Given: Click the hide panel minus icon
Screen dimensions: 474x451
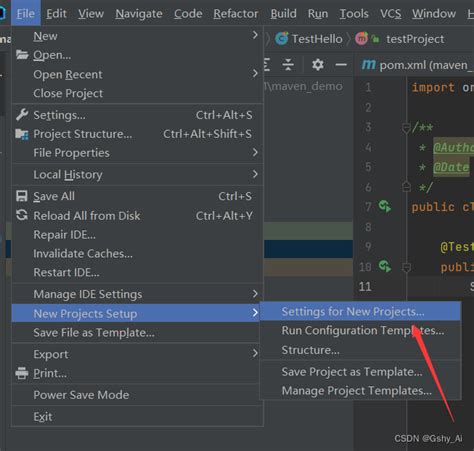Looking at the screenshot, I should 341,65.
